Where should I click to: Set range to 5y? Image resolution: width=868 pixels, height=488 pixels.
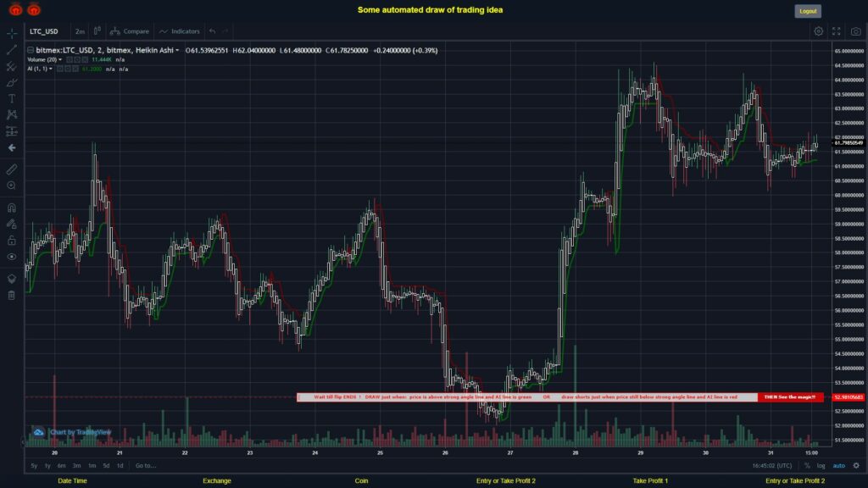[x=34, y=466]
